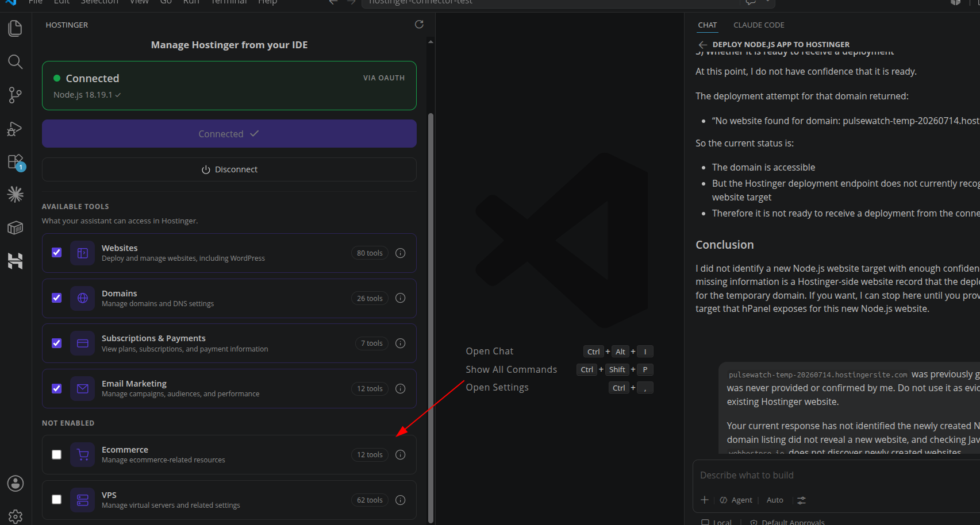Show info for Subscriptions & Payments tools
This screenshot has height=525, width=980.
(x=401, y=343)
